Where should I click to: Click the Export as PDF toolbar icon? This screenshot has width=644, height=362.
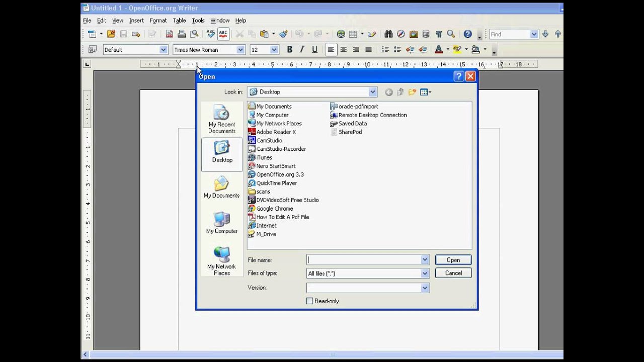(169, 34)
